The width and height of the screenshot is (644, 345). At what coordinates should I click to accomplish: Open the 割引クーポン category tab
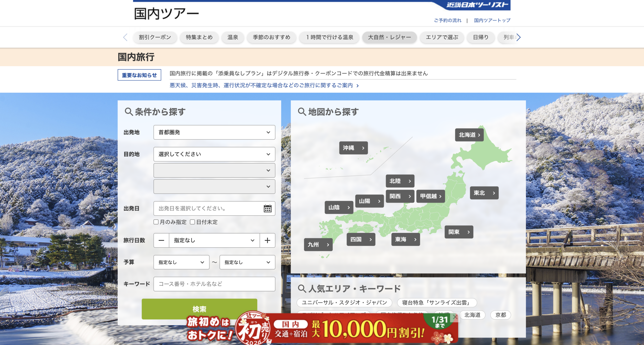tap(155, 37)
